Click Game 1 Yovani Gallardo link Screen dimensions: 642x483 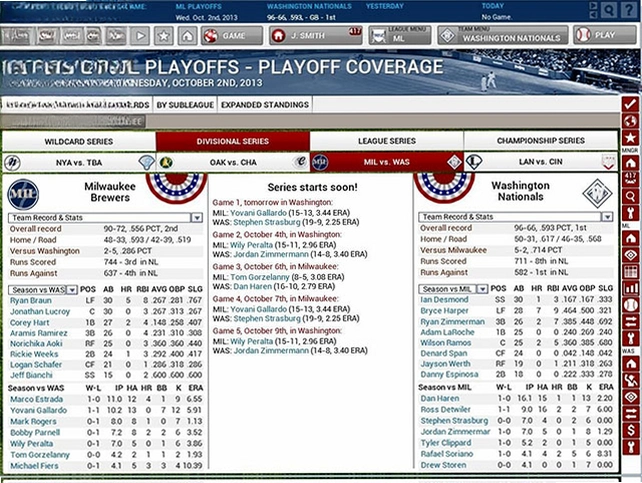(258, 213)
